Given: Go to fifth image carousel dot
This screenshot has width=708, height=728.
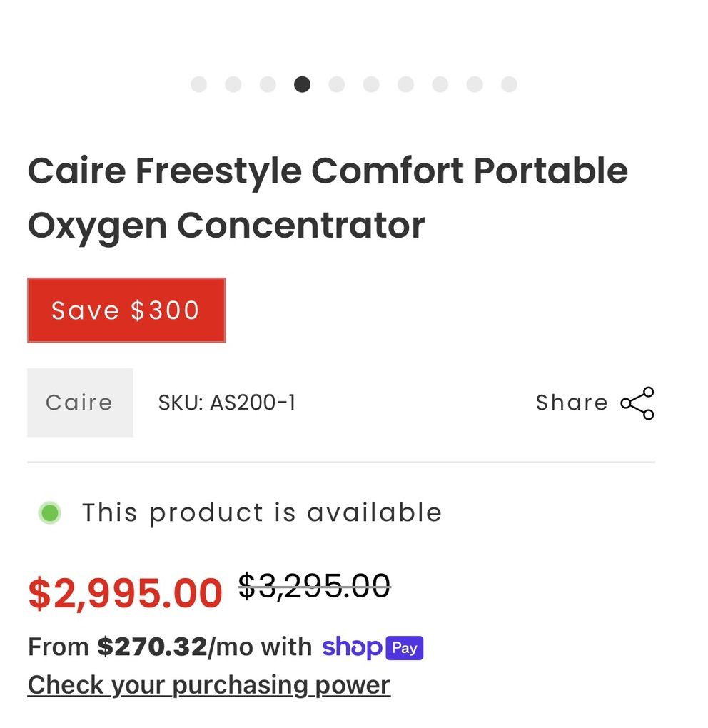Looking at the screenshot, I should pyautogui.click(x=337, y=84).
